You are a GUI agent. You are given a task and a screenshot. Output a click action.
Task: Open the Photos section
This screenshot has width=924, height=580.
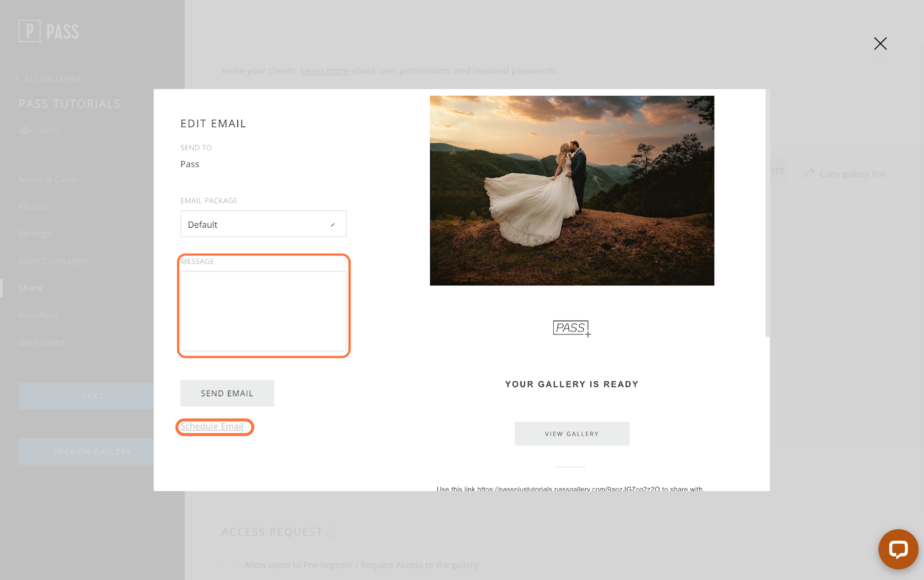tap(33, 207)
